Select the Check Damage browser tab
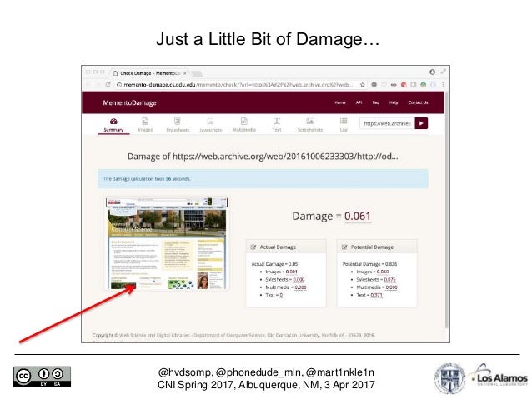532x399 pixels. (x=149, y=73)
